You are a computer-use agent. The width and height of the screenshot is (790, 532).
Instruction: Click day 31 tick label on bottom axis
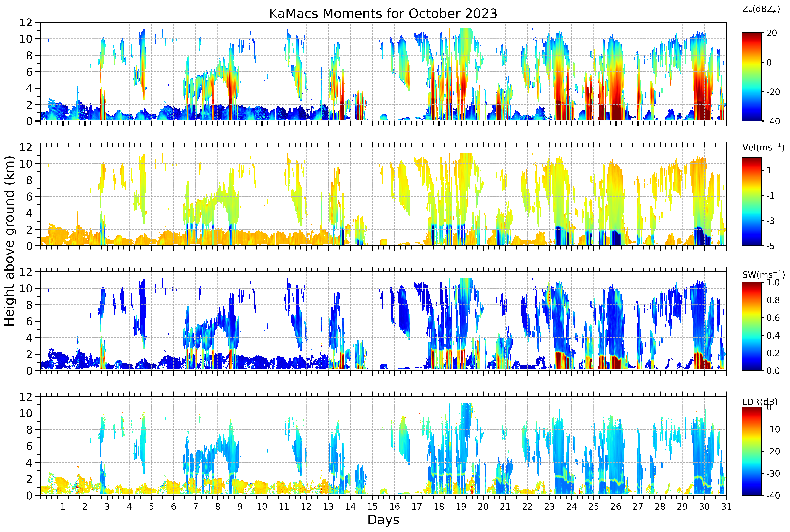[726, 507]
